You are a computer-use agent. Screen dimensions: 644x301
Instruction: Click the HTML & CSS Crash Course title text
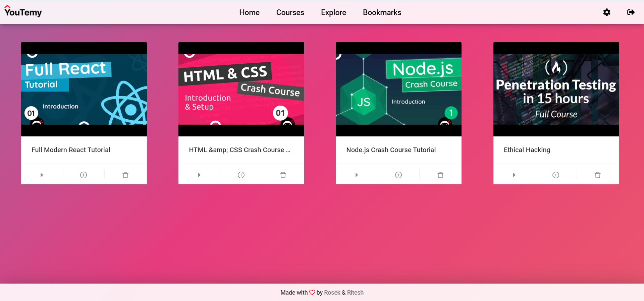[239, 150]
